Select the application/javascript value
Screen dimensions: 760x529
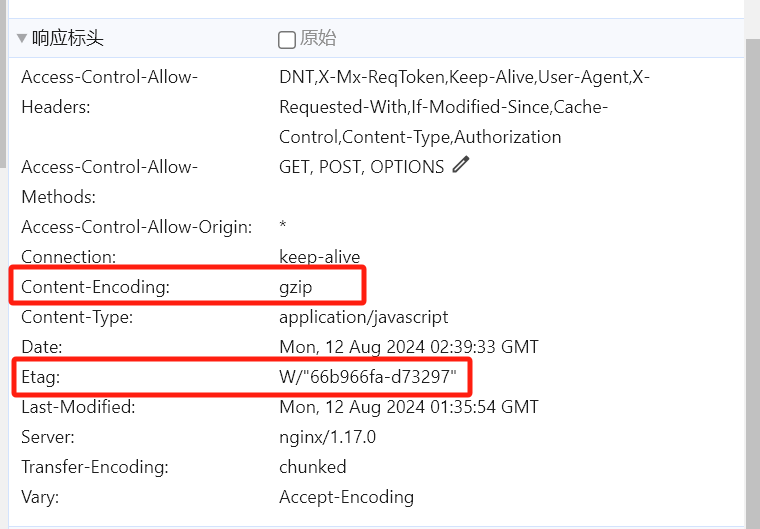tap(364, 317)
